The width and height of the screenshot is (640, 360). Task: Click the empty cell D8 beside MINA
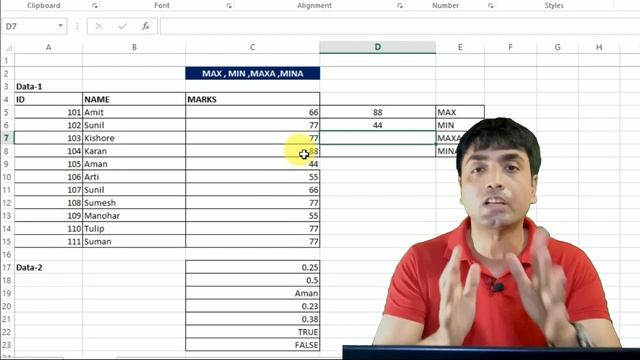tap(378, 151)
